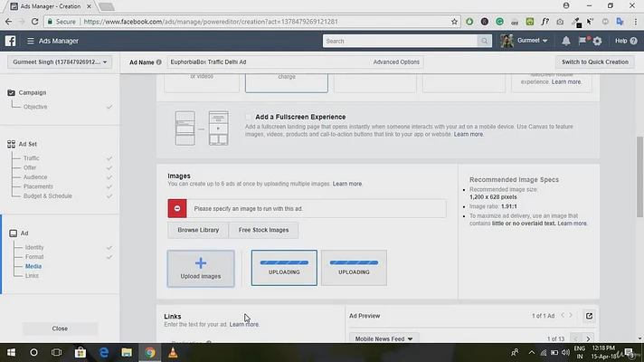Open the Gurmeet Singh account dropdown
Screen dimensions: 644x362
coord(60,62)
